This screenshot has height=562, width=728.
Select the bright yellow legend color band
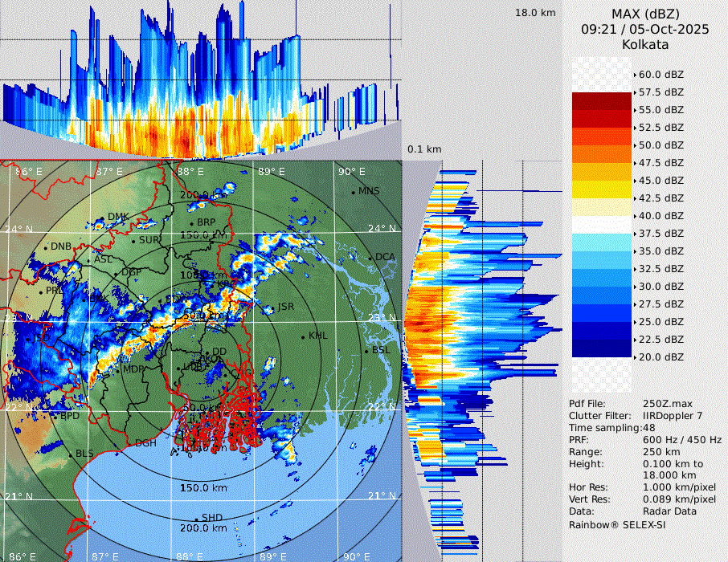(x=602, y=189)
